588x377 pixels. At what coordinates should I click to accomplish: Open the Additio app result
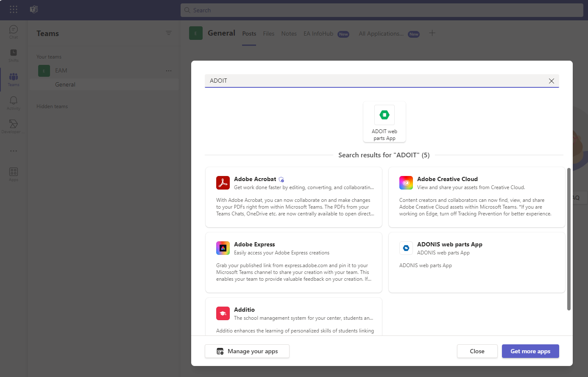[294, 316]
